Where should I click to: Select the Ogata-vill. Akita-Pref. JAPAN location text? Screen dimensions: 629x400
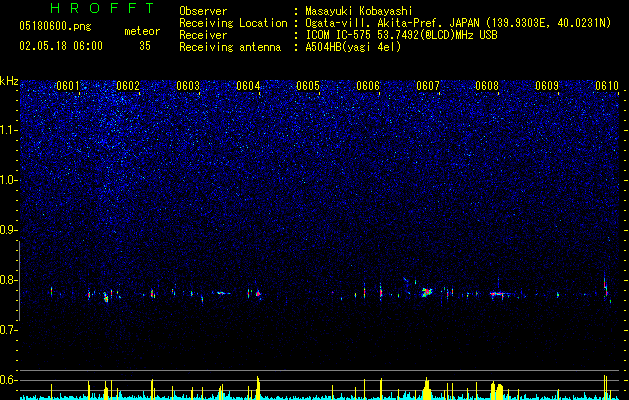coord(458,23)
